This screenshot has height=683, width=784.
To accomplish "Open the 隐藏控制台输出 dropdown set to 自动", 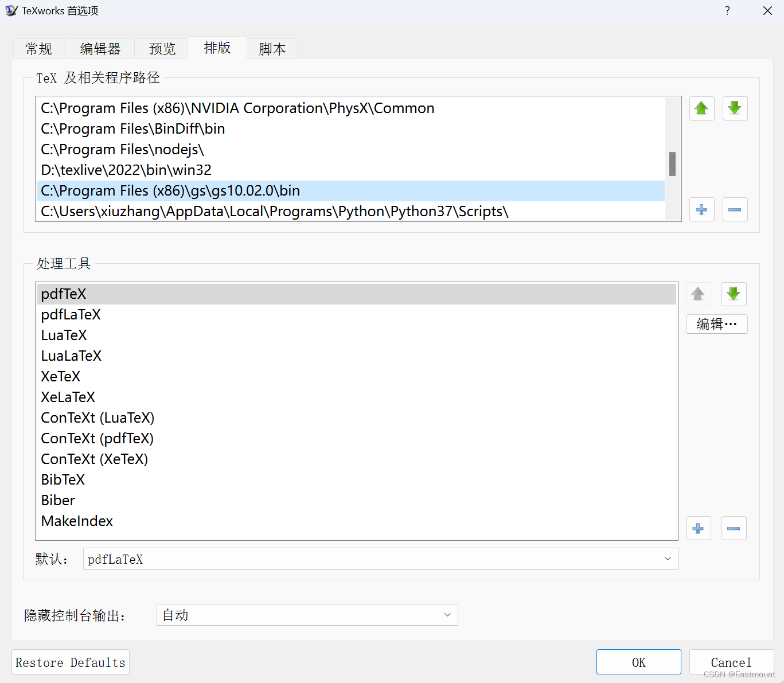I will pos(307,615).
